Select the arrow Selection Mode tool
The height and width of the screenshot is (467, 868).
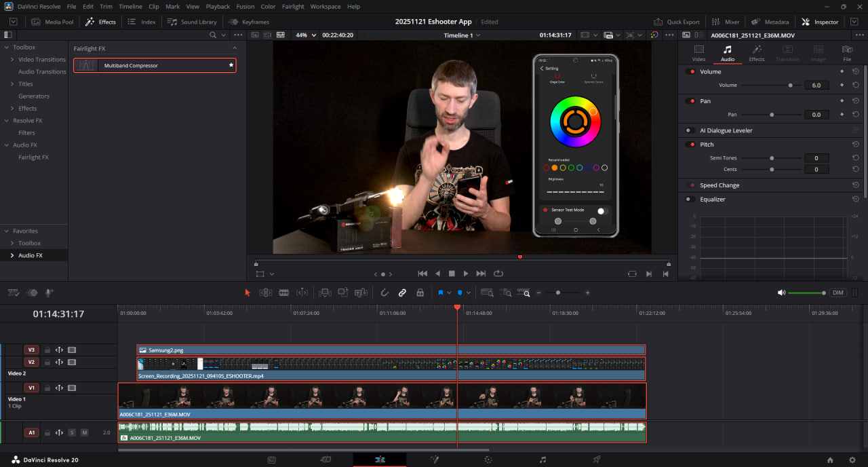tap(248, 293)
